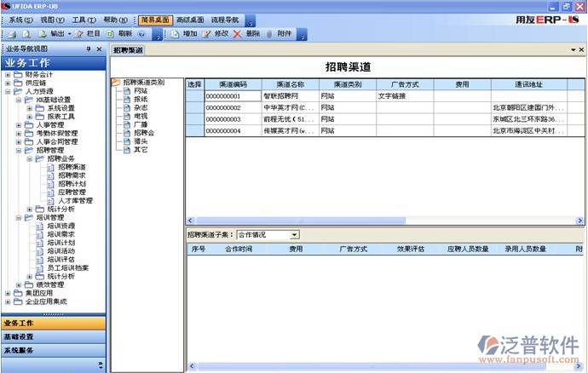Toggle selection cell for row 0000000001
Viewport: 588px width, 373px height.
tap(194, 96)
